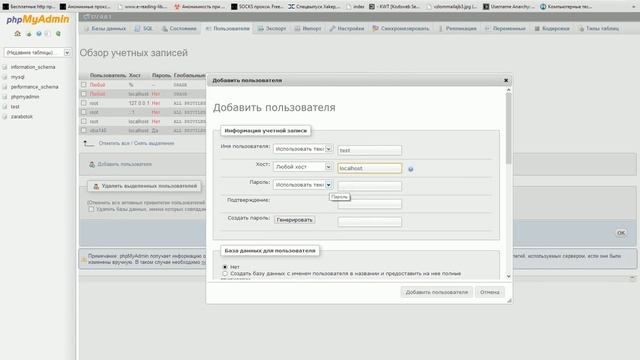Screen dimensions: 640x360
Task: Open the Хост dropdown showing Любой хост
Action: (x=302, y=167)
